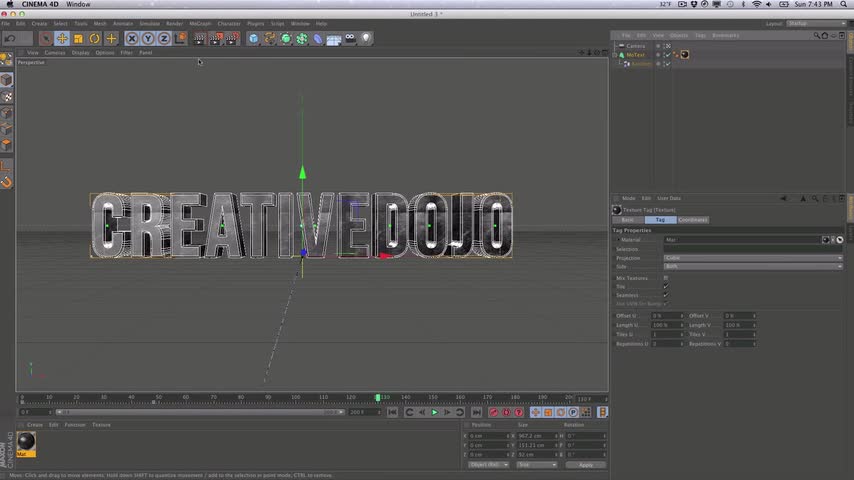Image resolution: width=854 pixels, height=480 pixels.
Task: Add a Camera object from the toolbar
Action: [350, 39]
